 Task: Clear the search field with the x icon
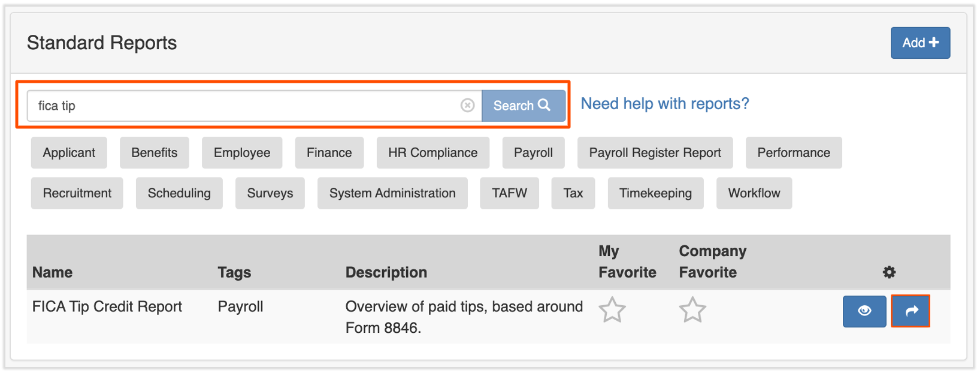pos(467,106)
